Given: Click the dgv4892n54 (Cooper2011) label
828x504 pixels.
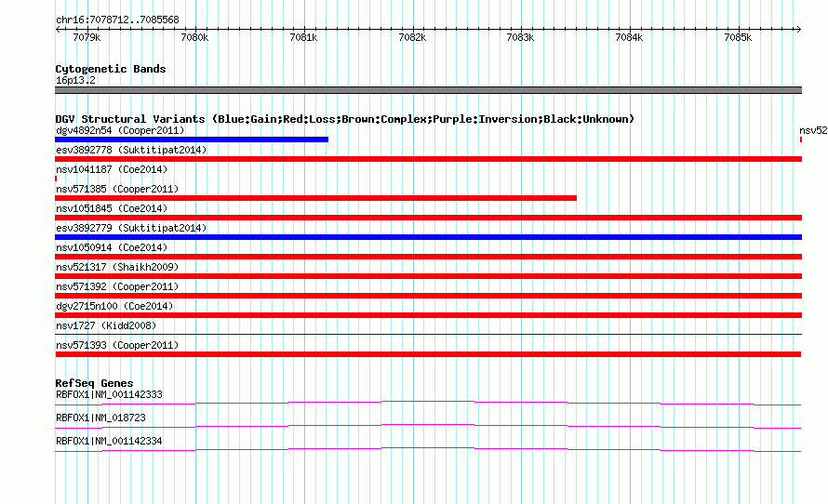Looking at the screenshot, I should click(x=120, y=130).
